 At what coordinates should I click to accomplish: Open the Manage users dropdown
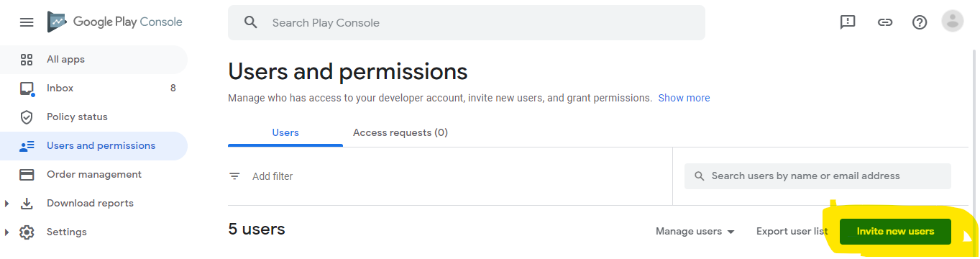tap(695, 232)
